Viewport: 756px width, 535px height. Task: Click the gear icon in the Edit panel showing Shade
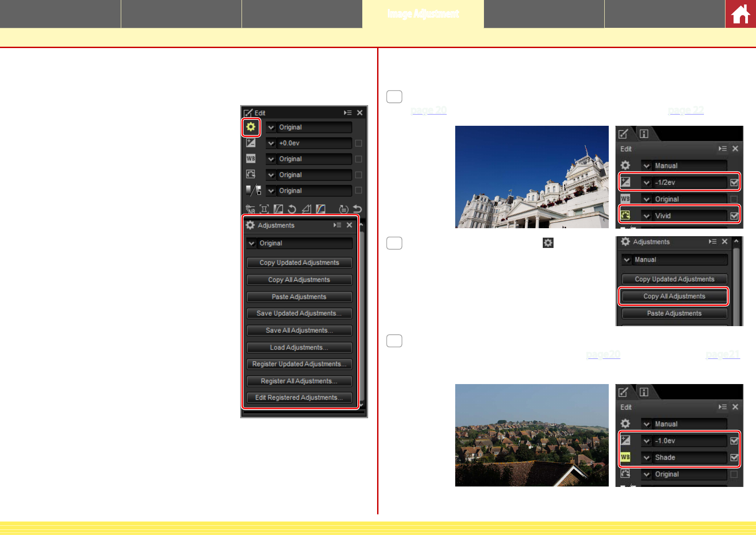[625, 424]
